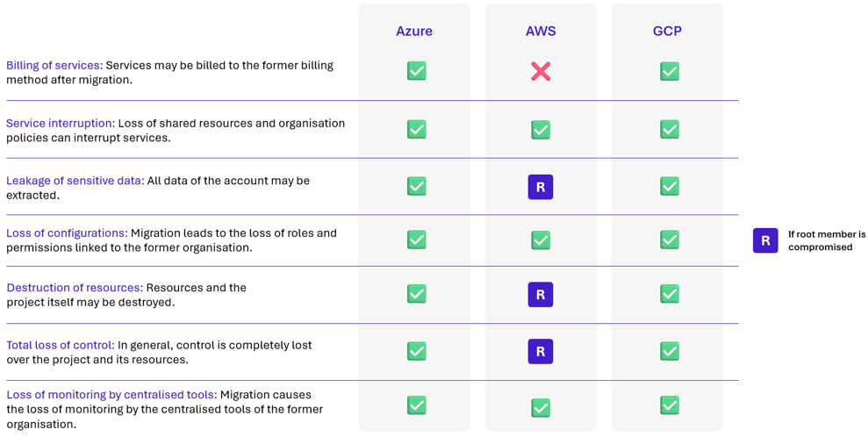Image resolution: width=868 pixels, height=437 pixels.
Task: Click GCP checkmark for billing of services
Action: point(670,71)
